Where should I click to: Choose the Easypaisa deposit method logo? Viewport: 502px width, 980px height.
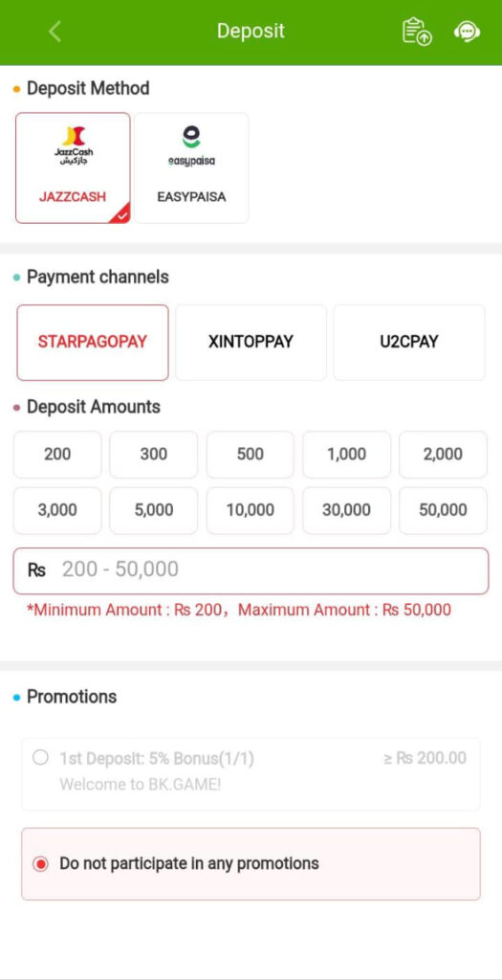point(191,145)
